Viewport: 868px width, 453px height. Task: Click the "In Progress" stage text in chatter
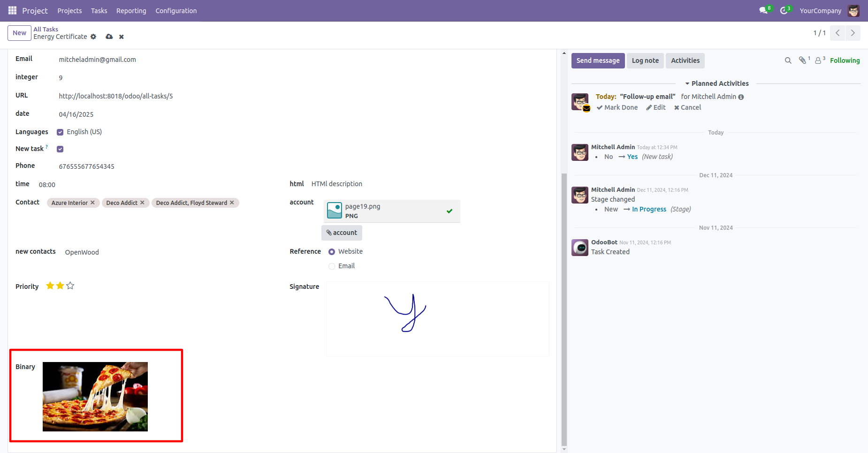tap(649, 209)
